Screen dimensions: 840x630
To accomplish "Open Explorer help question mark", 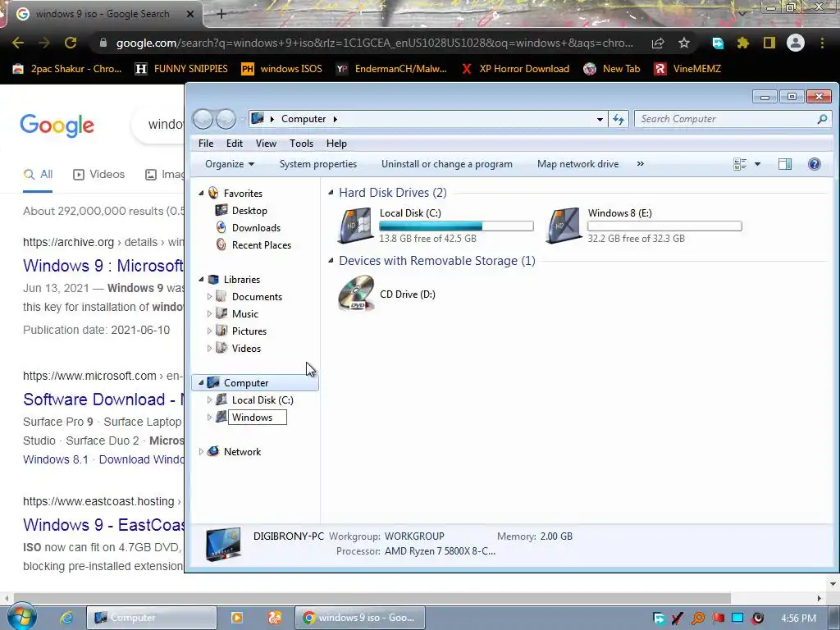I will coord(814,164).
